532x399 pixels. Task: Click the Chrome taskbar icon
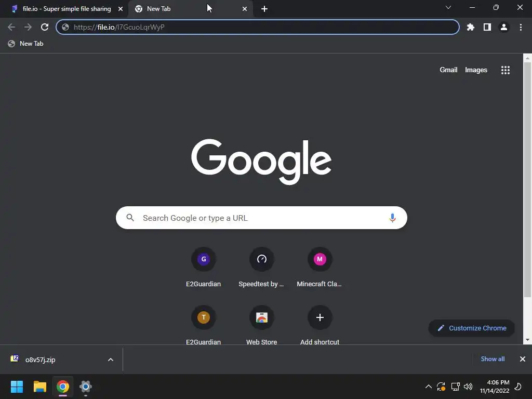point(63,387)
